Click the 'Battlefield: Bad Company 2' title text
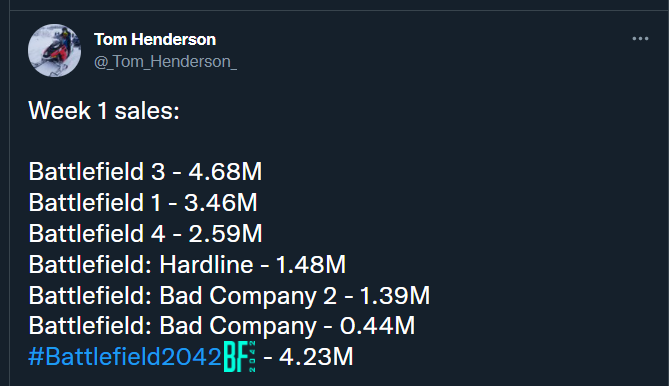Image resolution: width=669 pixels, height=386 pixels. pyautogui.click(x=183, y=295)
